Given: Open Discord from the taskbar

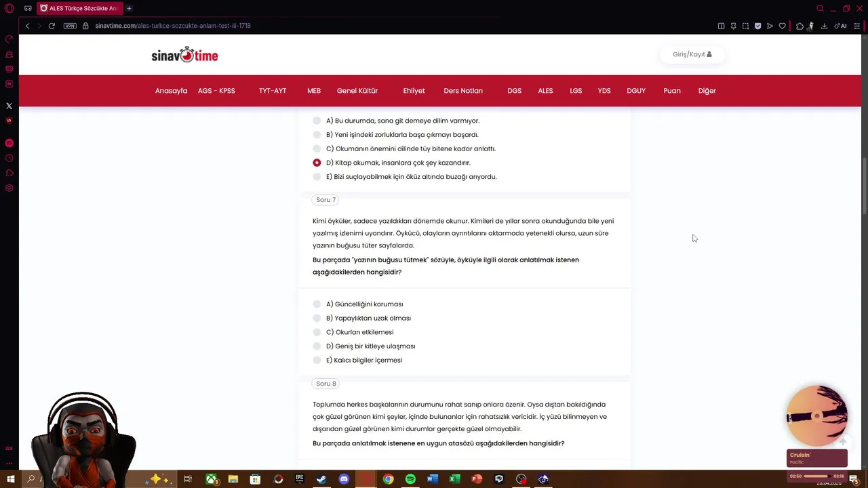Looking at the screenshot, I should point(344,479).
